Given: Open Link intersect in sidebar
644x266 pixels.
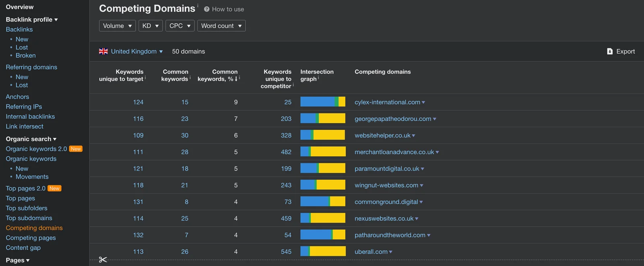Looking at the screenshot, I should click(25, 127).
